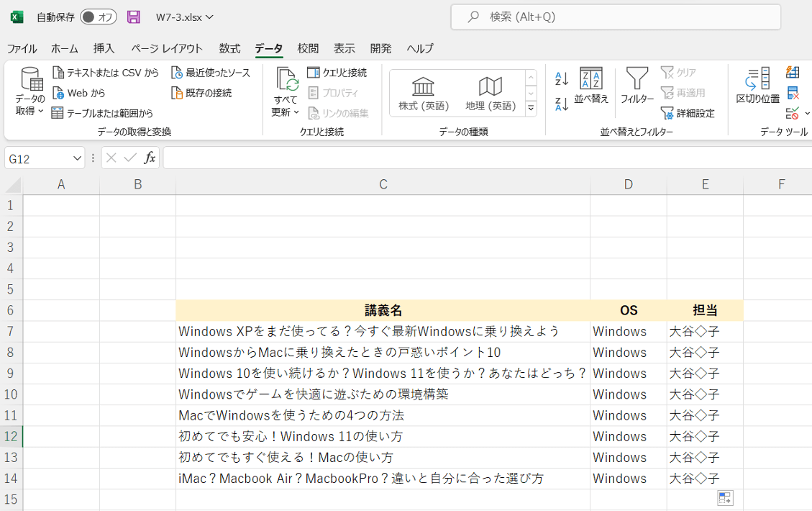Open 詳細設定 advanced filter settings

688,113
